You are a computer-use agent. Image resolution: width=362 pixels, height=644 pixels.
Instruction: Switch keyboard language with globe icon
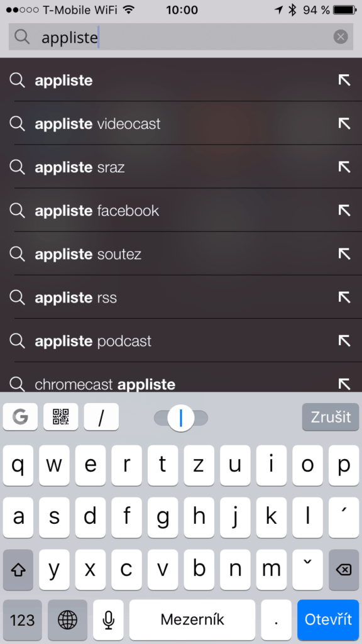(67, 619)
